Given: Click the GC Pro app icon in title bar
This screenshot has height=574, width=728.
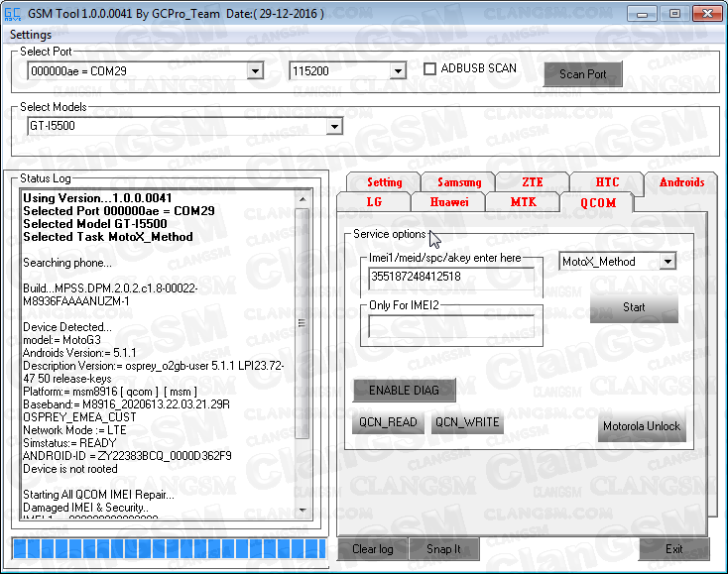Looking at the screenshot, I should [12, 14].
